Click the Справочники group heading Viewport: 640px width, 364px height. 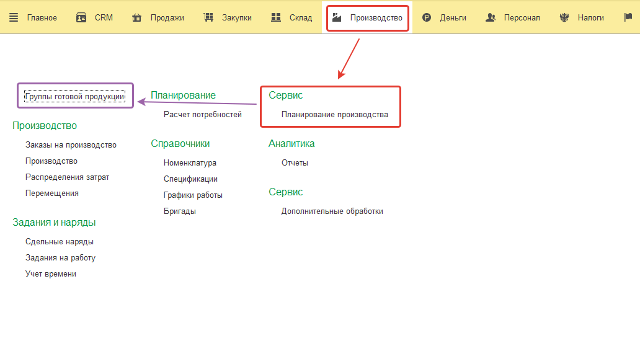[180, 144]
